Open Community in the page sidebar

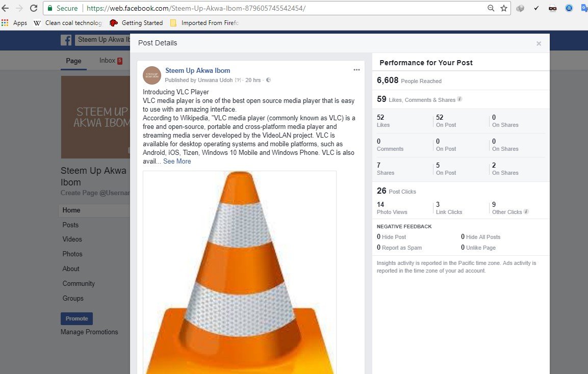79,284
